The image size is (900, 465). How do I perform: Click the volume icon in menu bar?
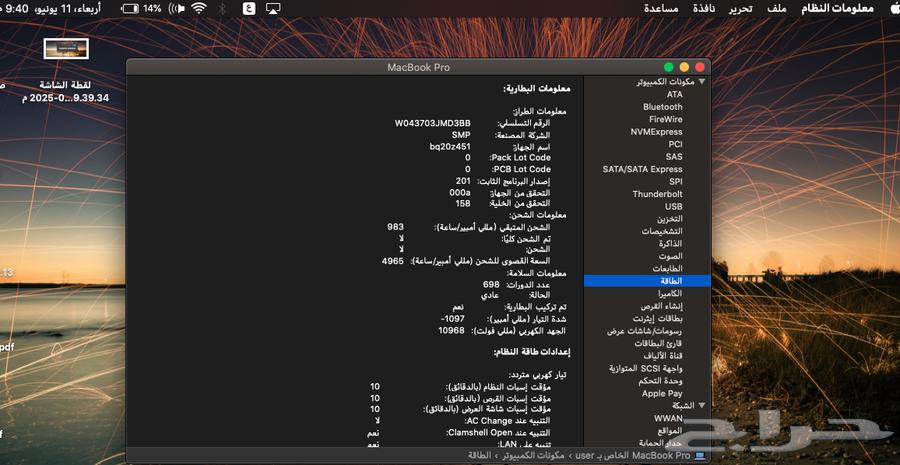[x=177, y=9]
